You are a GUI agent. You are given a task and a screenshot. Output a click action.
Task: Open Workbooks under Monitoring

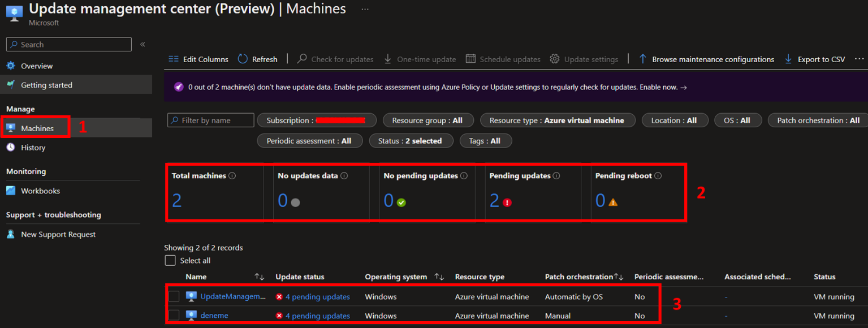click(40, 191)
